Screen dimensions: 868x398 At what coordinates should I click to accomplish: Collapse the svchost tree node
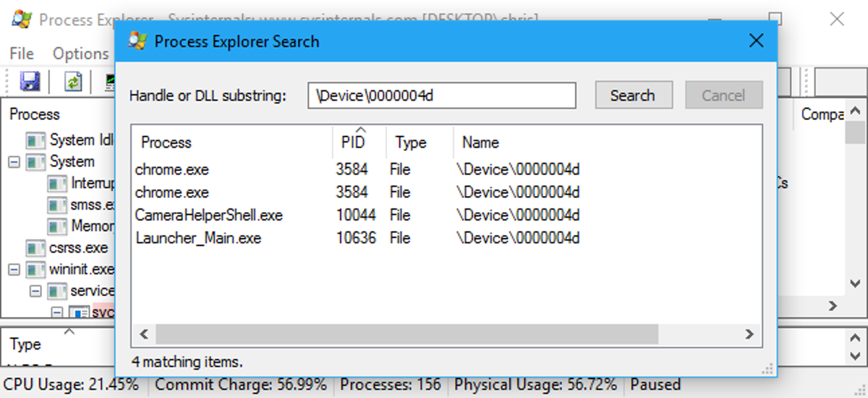point(57,312)
